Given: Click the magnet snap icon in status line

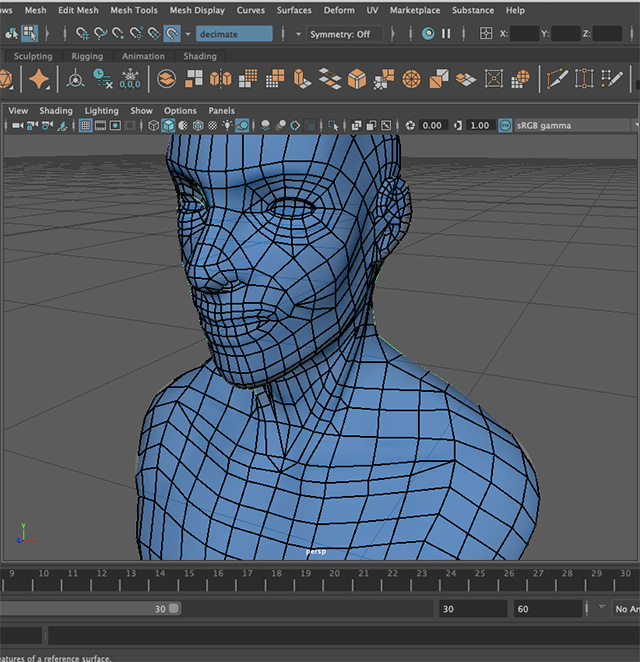Looking at the screenshot, I should point(171,33).
